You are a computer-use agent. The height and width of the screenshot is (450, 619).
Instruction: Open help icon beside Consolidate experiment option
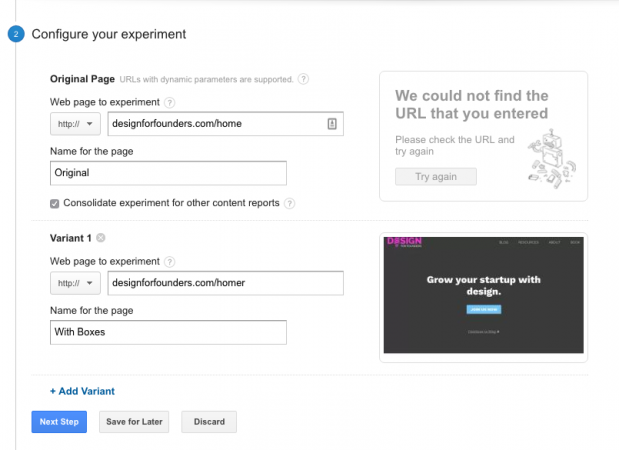pos(289,203)
